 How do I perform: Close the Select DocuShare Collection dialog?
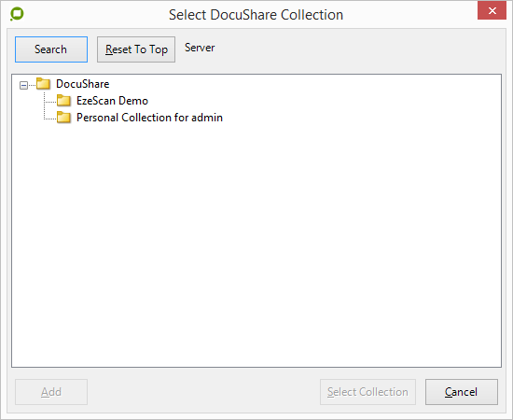492,11
